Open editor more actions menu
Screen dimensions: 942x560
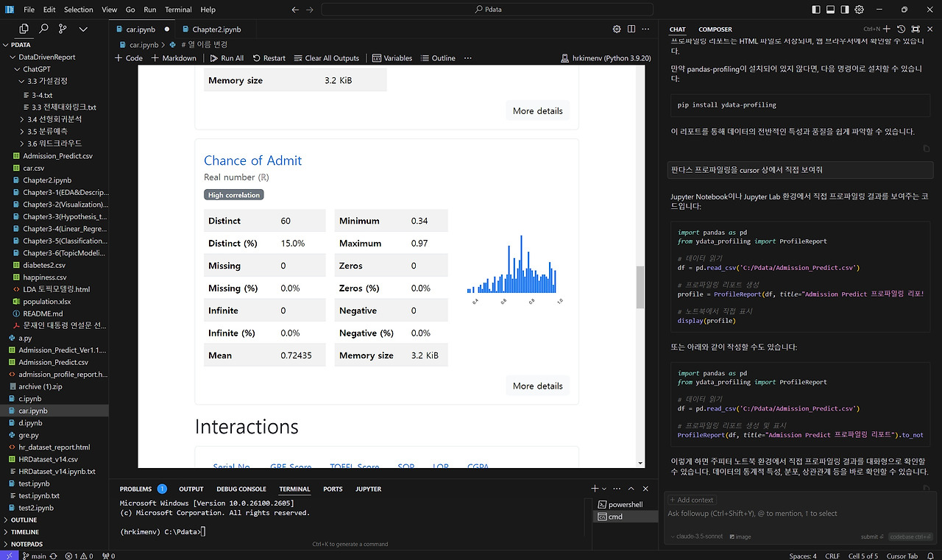(x=646, y=29)
